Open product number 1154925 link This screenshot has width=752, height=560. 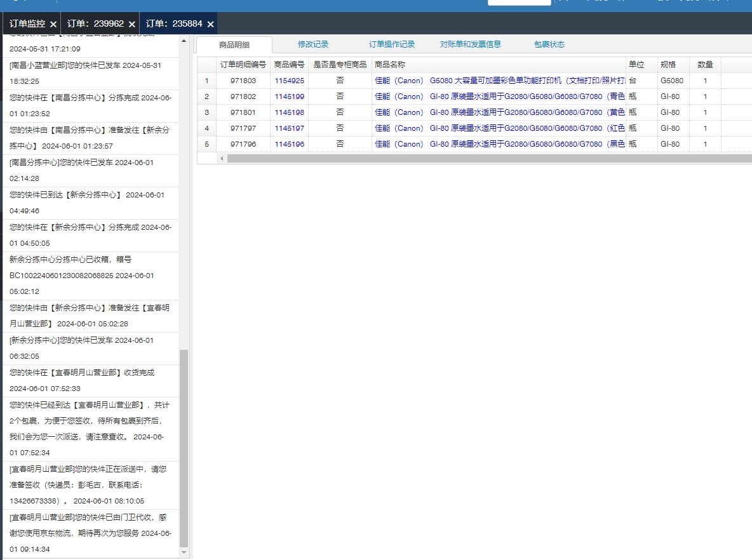coord(289,81)
